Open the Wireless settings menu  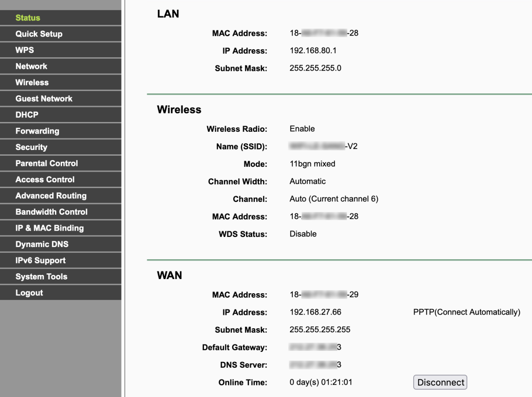[x=32, y=83]
